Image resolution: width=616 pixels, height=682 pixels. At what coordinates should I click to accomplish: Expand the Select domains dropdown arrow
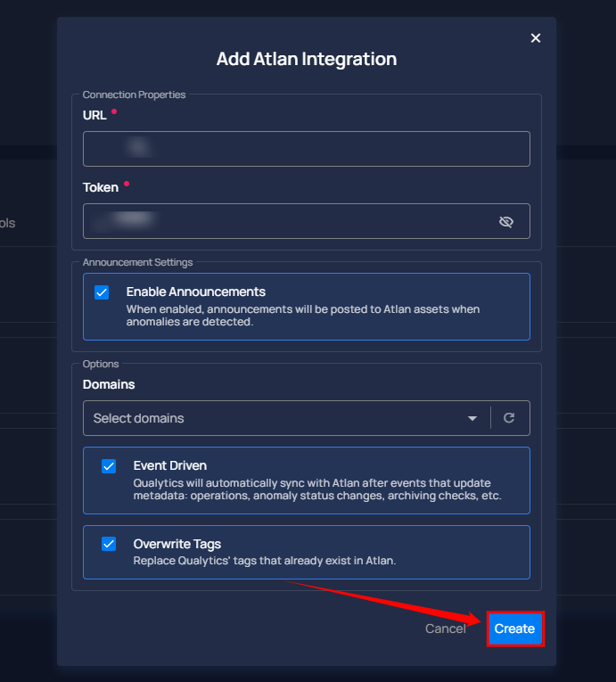pos(472,418)
